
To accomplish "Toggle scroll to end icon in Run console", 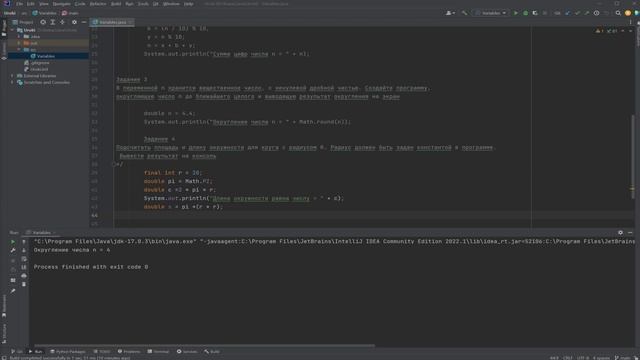I will [x=24, y=267].
